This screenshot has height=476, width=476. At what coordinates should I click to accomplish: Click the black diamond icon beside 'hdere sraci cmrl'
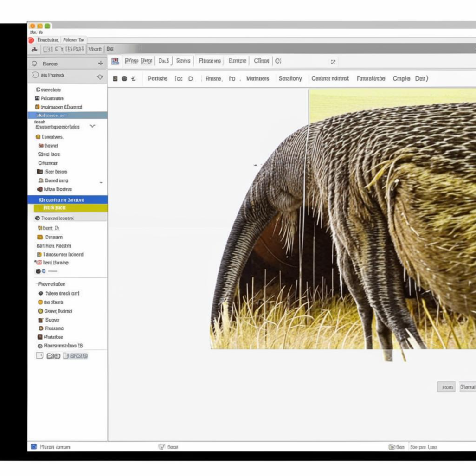pos(41,293)
